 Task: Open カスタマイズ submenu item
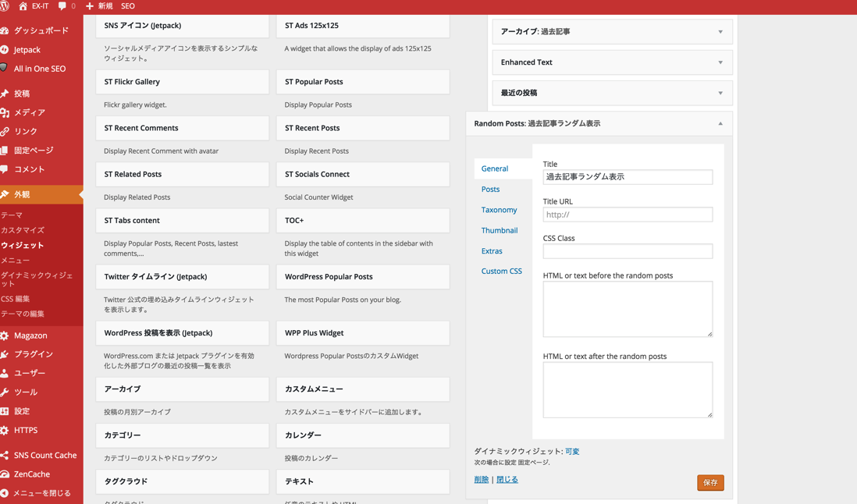coord(23,230)
